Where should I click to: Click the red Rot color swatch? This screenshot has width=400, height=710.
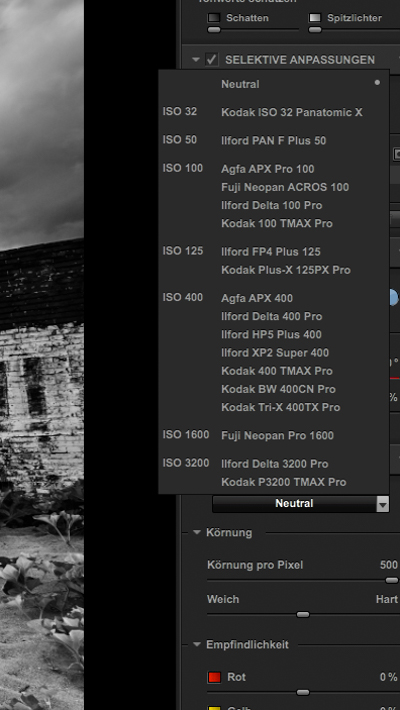[214, 677]
